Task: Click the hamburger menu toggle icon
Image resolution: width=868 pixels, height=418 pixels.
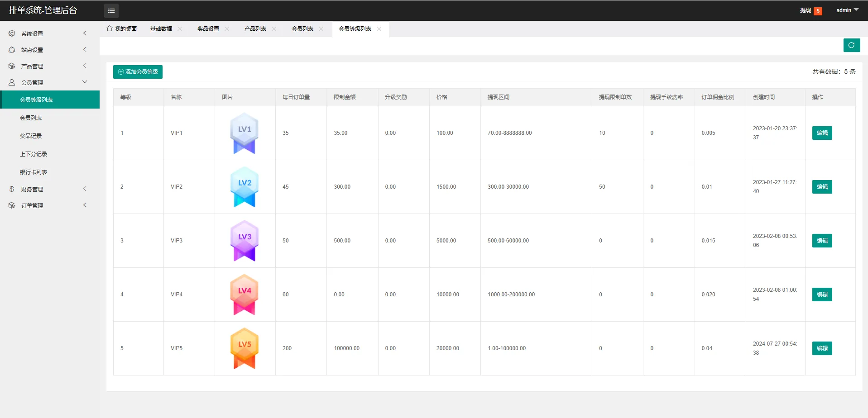Action: pos(111,10)
